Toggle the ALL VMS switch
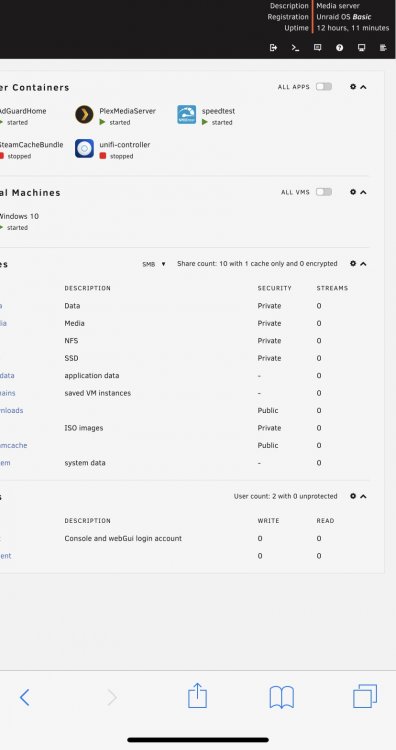Screen dimensions: 396x750 (x=324, y=192)
